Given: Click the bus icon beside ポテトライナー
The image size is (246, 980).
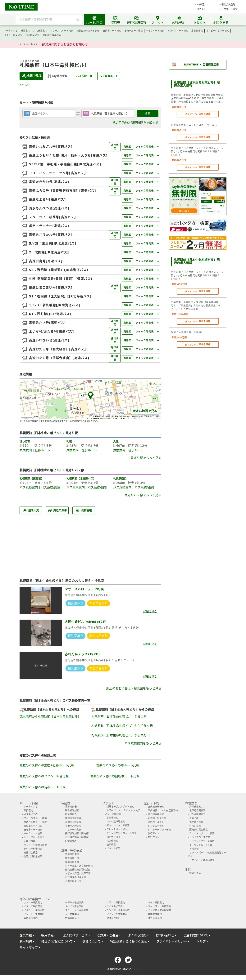Looking at the screenshot, I should click(24, 226).
